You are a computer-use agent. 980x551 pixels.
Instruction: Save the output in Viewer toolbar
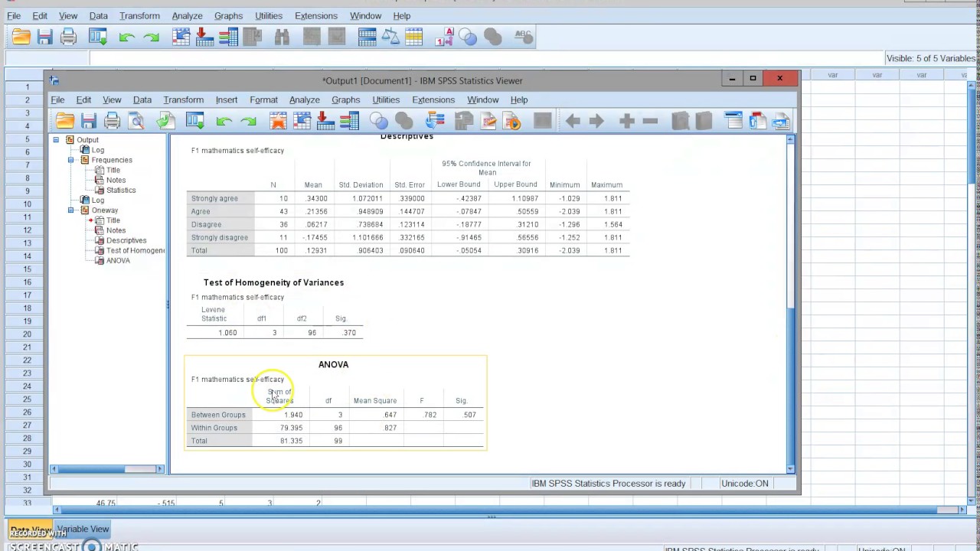(89, 121)
